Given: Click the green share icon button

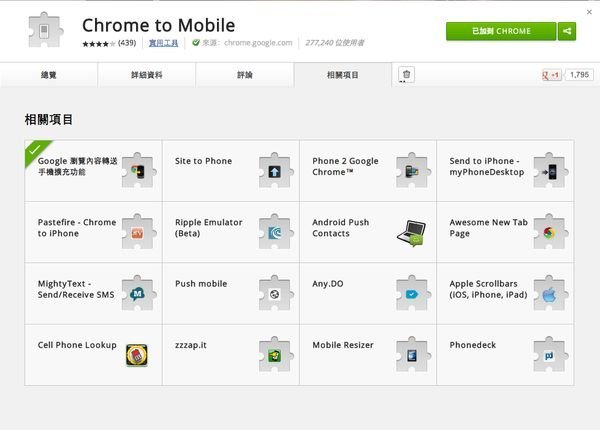Looking at the screenshot, I should (568, 31).
